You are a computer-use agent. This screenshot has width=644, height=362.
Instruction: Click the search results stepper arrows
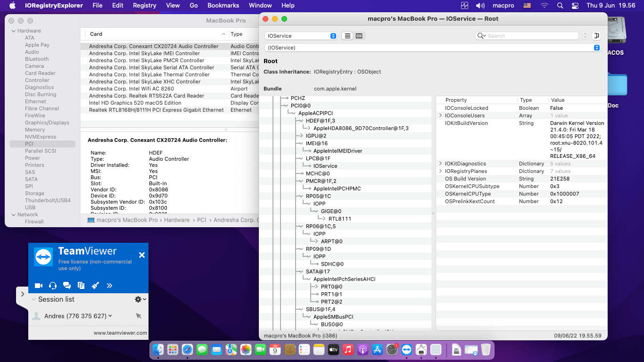(585, 36)
